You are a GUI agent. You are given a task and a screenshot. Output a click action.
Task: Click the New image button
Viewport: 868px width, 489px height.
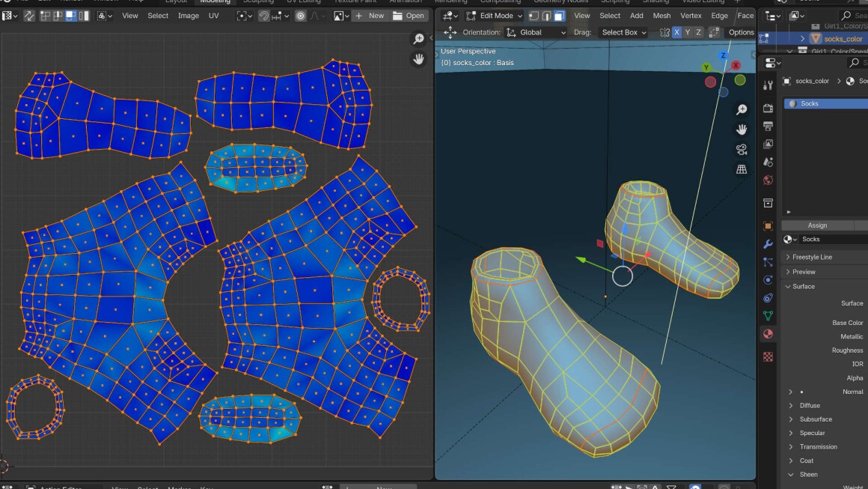click(370, 16)
